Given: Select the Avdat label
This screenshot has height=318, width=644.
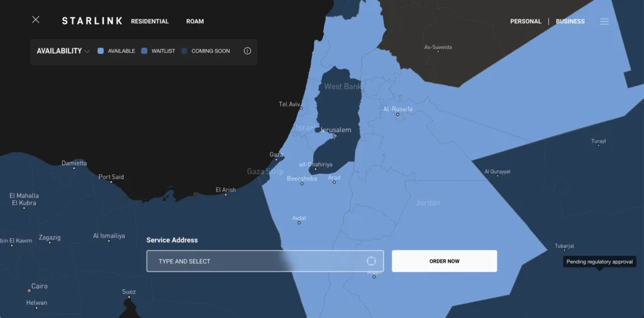Looking at the screenshot, I should (x=299, y=218).
